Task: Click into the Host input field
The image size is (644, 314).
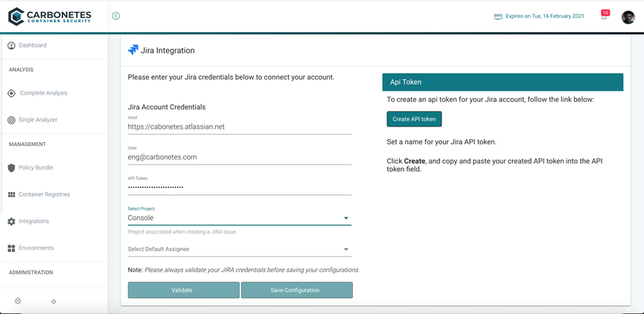Action: point(240,127)
